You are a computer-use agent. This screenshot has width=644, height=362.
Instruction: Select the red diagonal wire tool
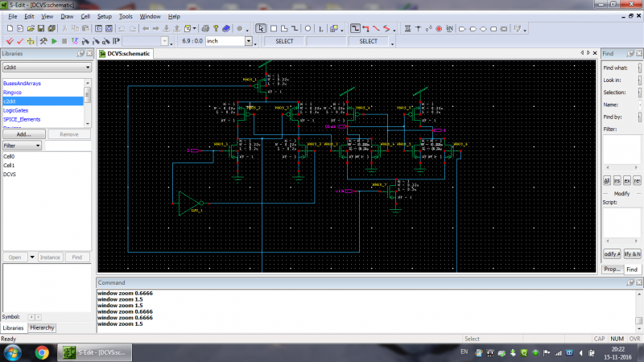pos(376,29)
